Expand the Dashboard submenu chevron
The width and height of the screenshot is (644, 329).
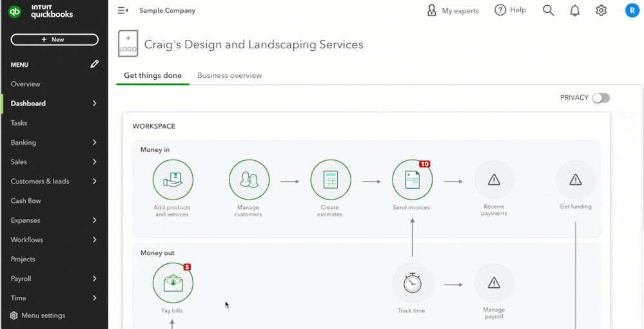(x=95, y=104)
